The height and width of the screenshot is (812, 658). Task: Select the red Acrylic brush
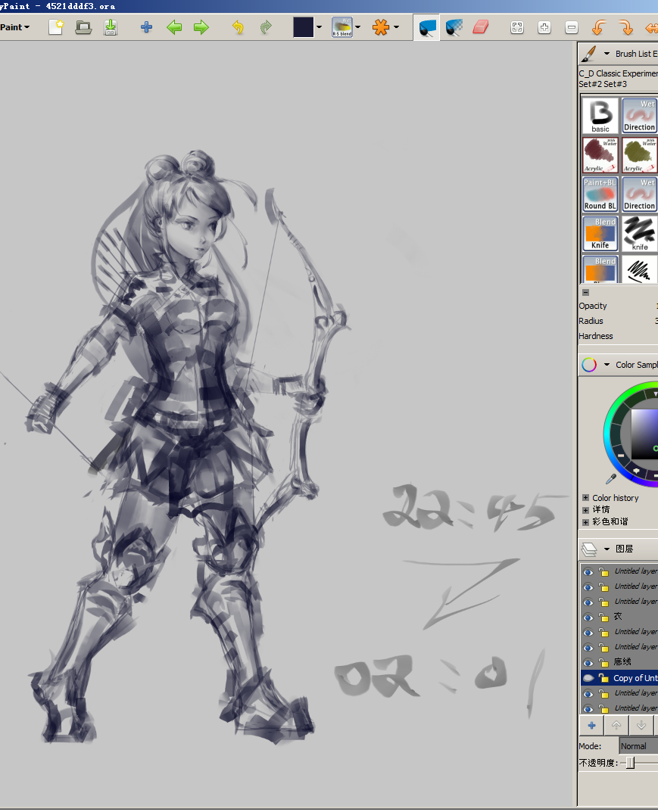point(600,155)
